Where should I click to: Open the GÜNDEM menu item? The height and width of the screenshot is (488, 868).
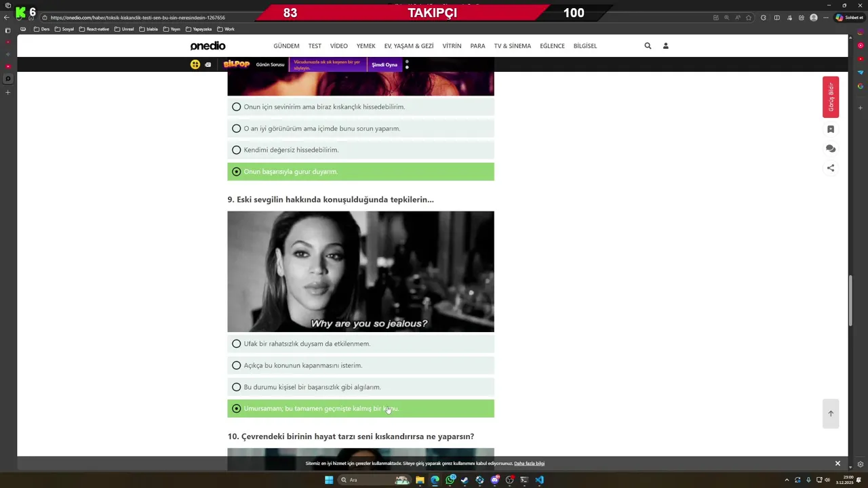pos(286,46)
